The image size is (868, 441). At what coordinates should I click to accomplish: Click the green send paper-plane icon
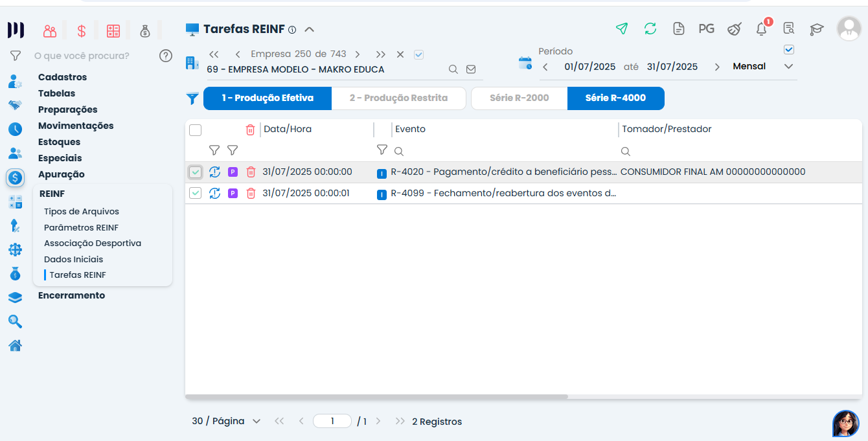622,28
